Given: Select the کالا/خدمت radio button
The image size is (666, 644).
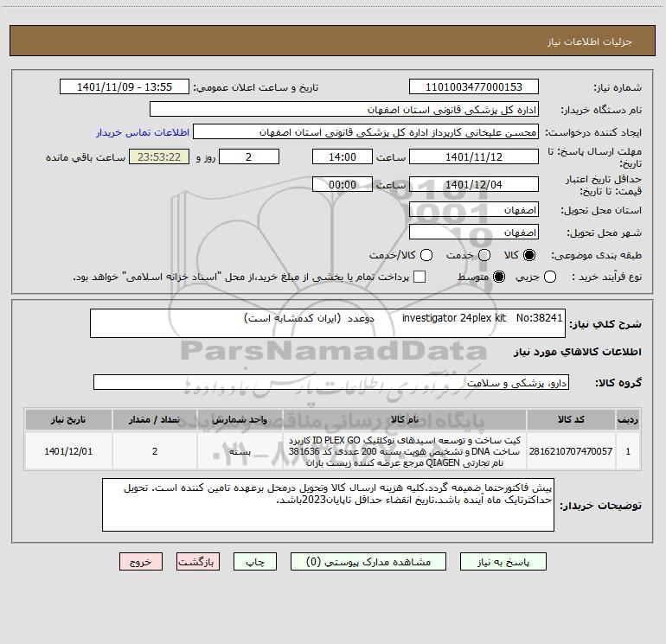Looking at the screenshot, I should click(x=426, y=255).
